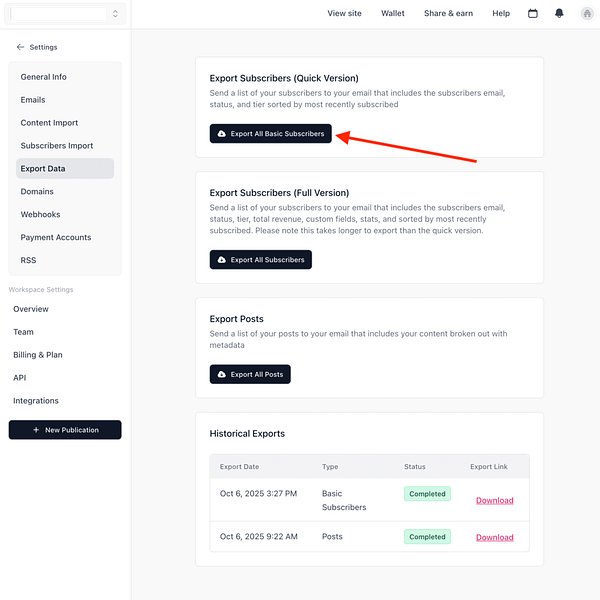Open Payment Accounts settings
This screenshot has width=600, height=600.
click(56, 238)
